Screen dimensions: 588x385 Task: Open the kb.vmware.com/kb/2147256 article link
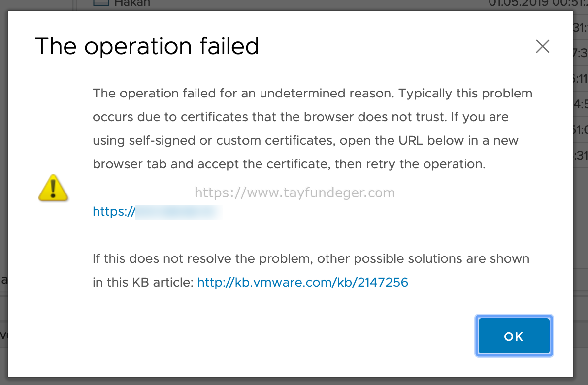click(303, 282)
